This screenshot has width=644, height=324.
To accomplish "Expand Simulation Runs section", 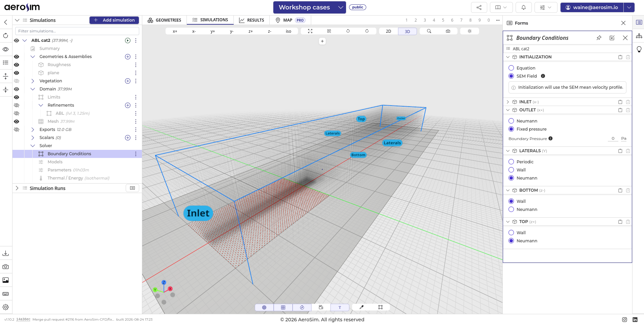I will [x=17, y=188].
